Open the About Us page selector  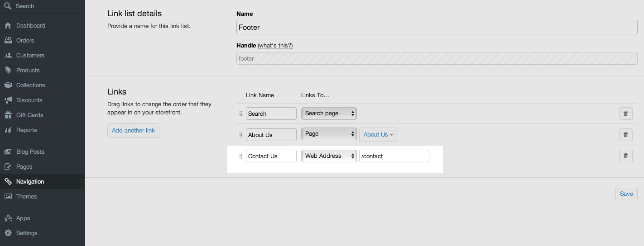pyautogui.click(x=379, y=135)
